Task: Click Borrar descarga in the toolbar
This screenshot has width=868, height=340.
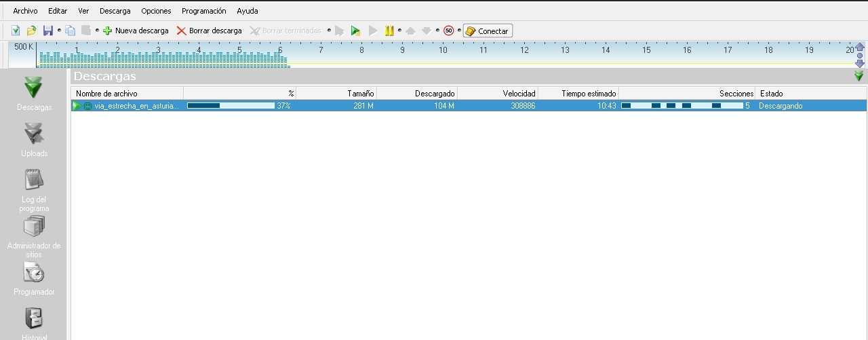Action: [x=209, y=31]
